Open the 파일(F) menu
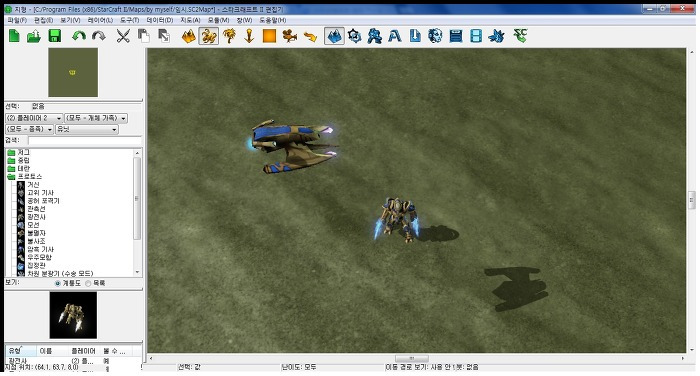 click(x=17, y=20)
